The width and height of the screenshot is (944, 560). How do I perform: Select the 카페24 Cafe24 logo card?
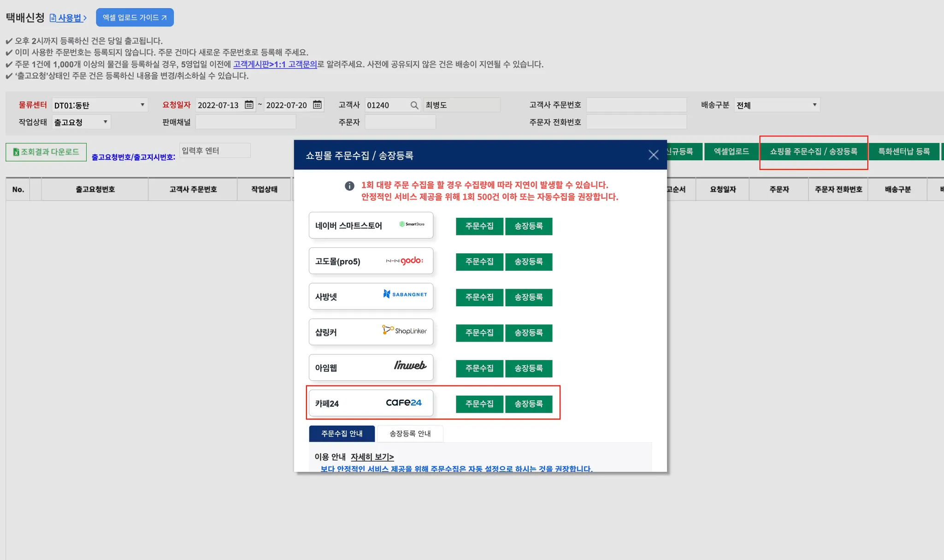371,403
